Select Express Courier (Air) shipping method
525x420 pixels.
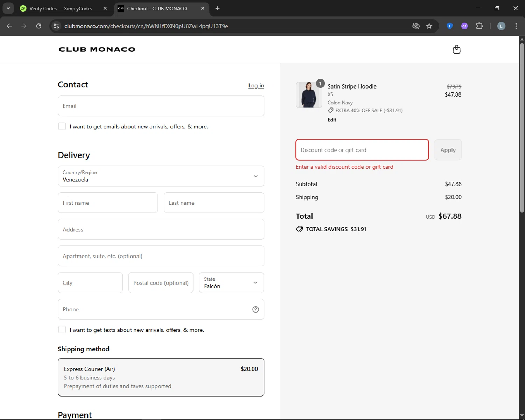point(161,377)
